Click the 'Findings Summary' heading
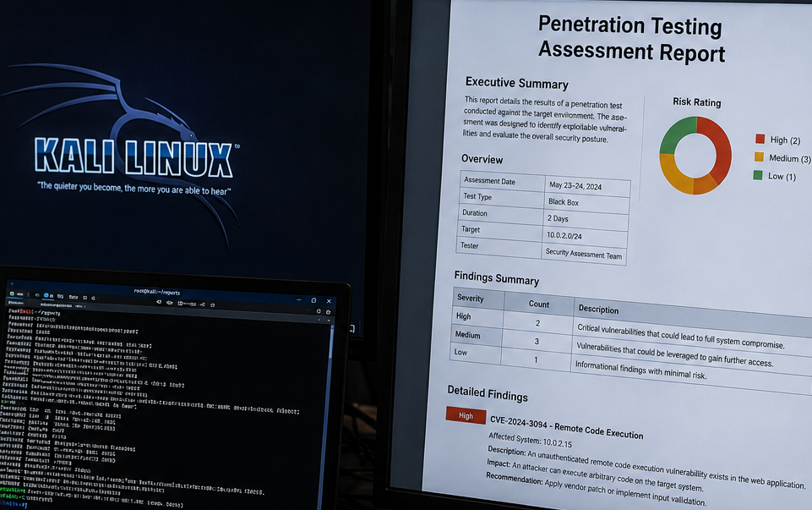Viewport: 812px width, 510px height. [497, 277]
